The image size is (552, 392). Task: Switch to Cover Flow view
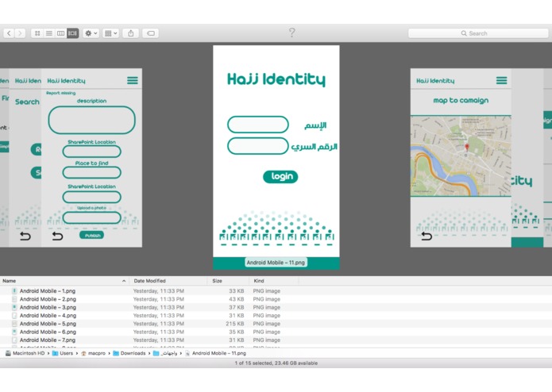[72, 33]
